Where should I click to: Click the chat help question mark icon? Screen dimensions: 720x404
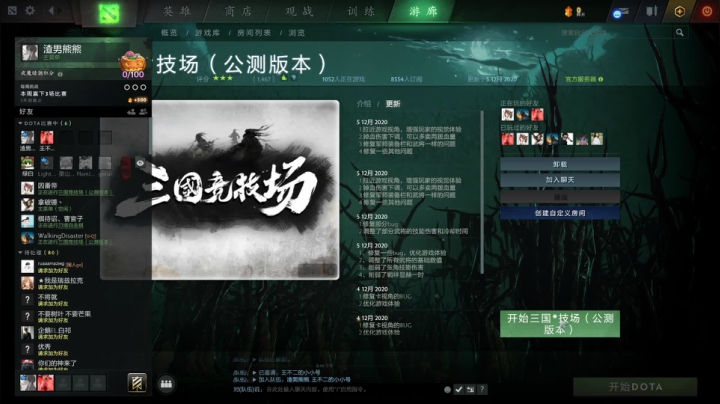pos(482,389)
